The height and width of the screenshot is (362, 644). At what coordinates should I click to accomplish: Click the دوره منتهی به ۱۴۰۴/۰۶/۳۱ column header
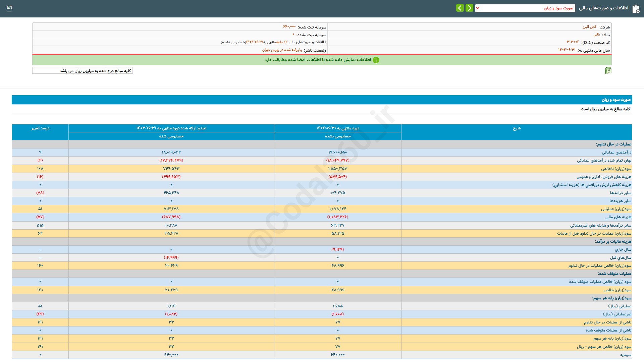337,128
